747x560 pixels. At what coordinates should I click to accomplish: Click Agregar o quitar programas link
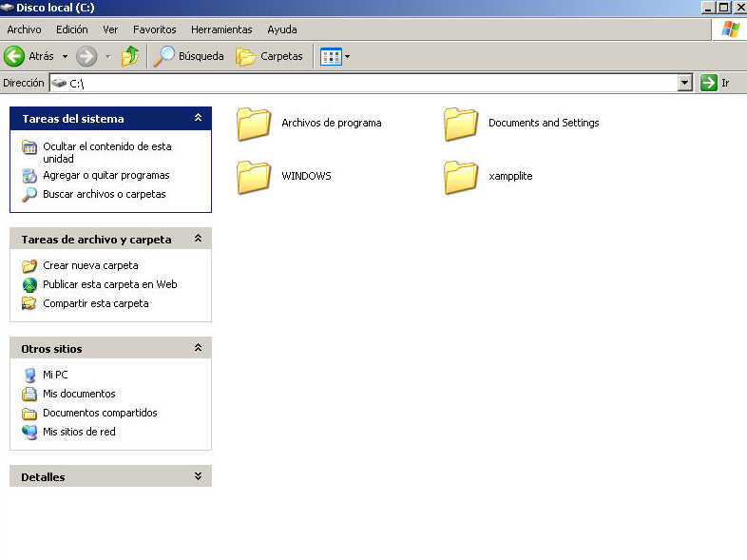[x=105, y=175]
